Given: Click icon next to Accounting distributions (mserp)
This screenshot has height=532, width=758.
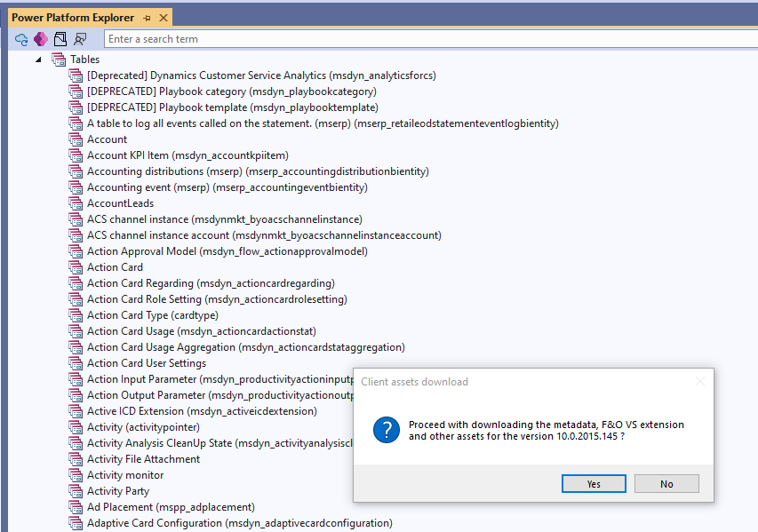Looking at the screenshot, I should pyautogui.click(x=76, y=171).
